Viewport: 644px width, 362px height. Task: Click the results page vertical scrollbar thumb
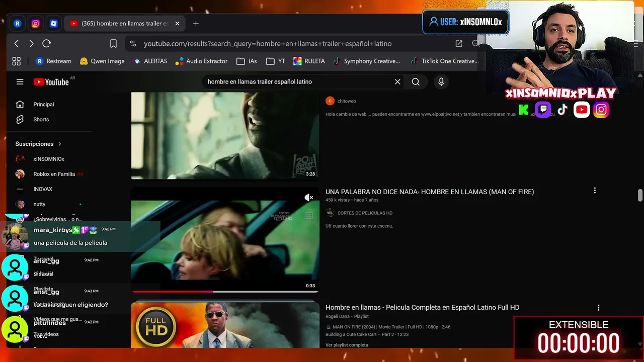(x=640, y=195)
